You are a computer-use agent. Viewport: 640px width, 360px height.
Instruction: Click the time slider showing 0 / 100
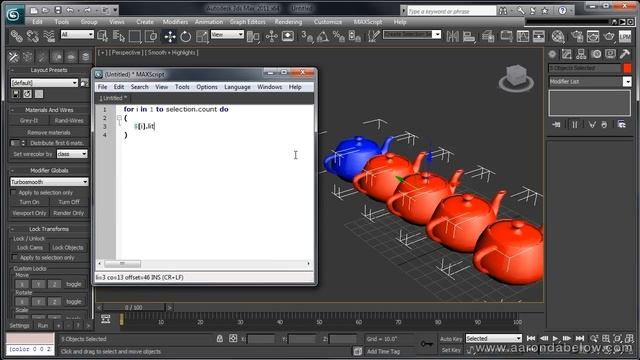point(134,307)
